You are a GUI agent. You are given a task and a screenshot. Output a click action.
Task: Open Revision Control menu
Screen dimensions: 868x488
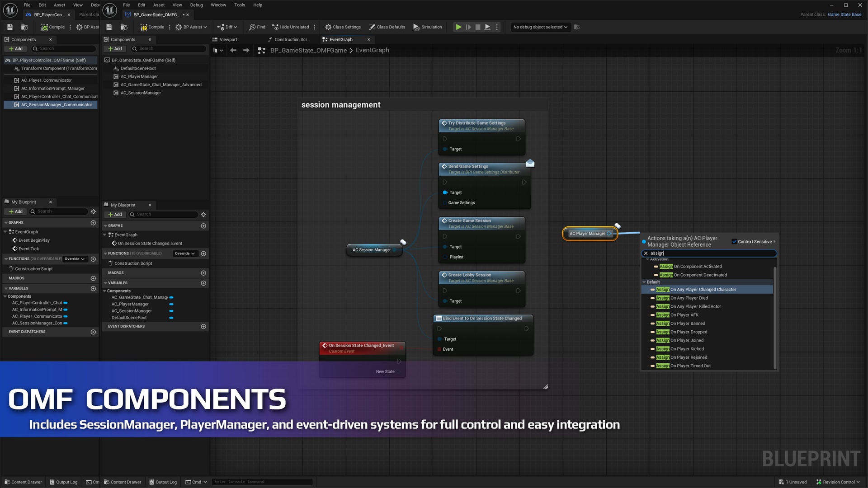pyautogui.click(x=838, y=482)
